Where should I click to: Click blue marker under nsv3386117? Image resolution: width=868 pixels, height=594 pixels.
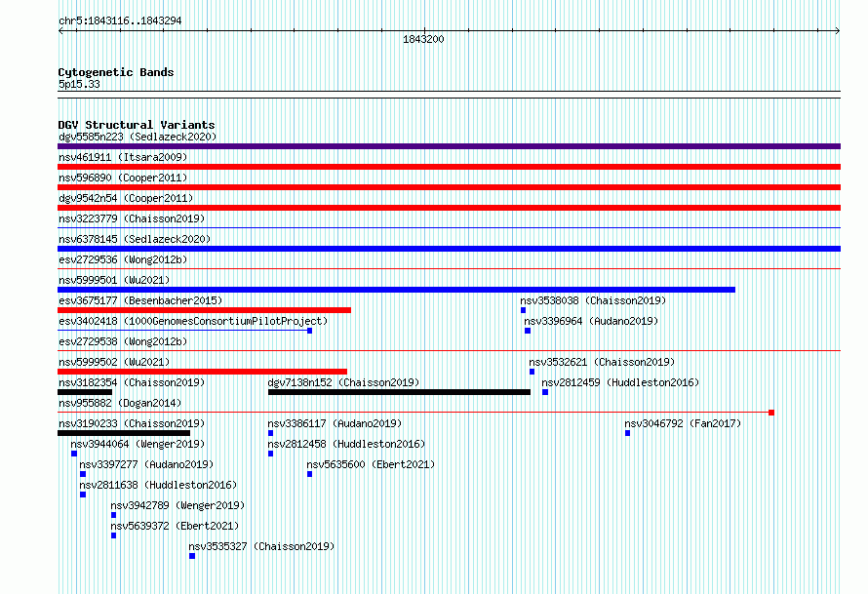pyautogui.click(x=271, y=433)
